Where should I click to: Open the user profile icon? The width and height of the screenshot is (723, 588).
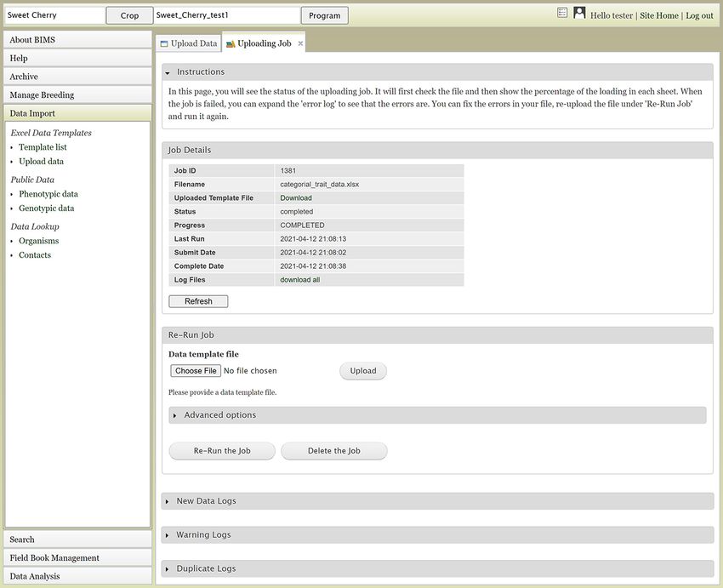point(579,13)
